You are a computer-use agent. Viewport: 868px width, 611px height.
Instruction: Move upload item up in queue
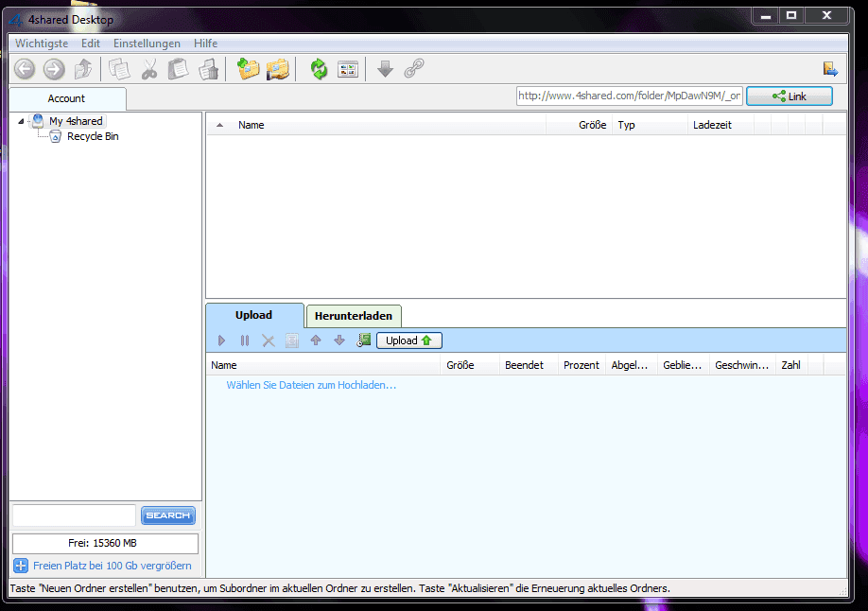(x=316, y=340)
